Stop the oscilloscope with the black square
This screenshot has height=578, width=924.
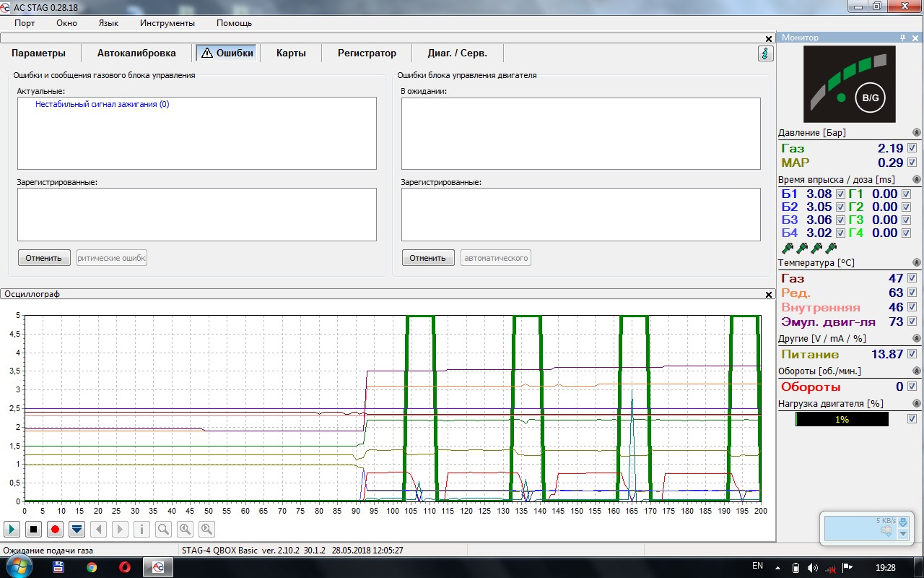pos(33,530)
